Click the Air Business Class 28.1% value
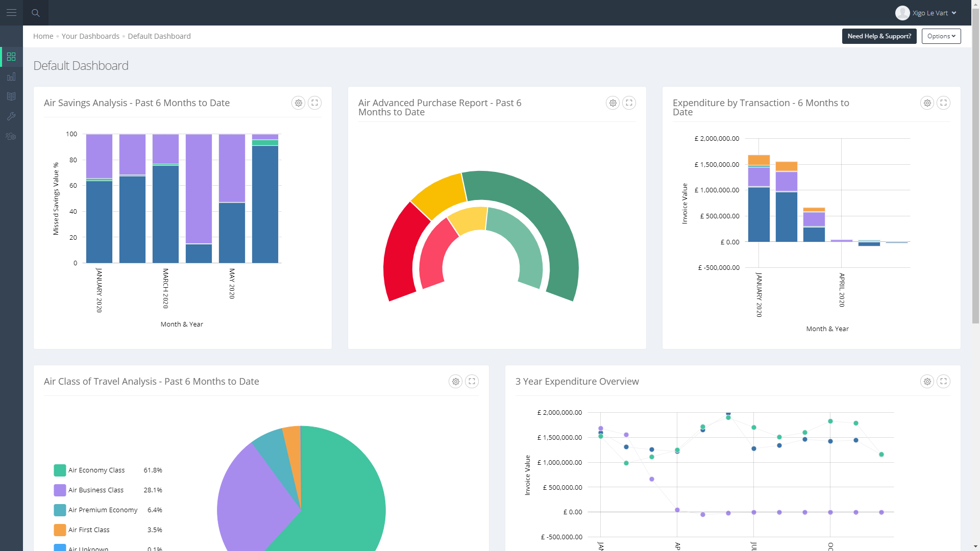Screen dimensions: 980x551 153,490
